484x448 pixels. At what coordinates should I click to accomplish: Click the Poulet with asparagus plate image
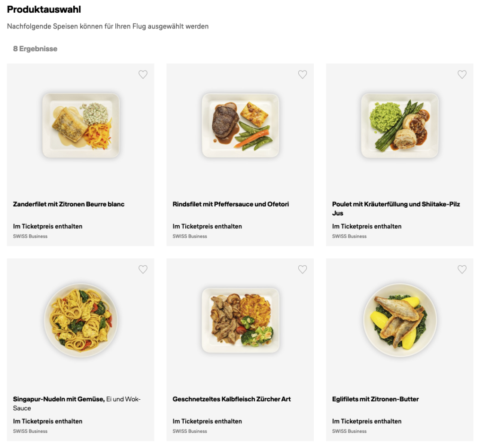400,125
